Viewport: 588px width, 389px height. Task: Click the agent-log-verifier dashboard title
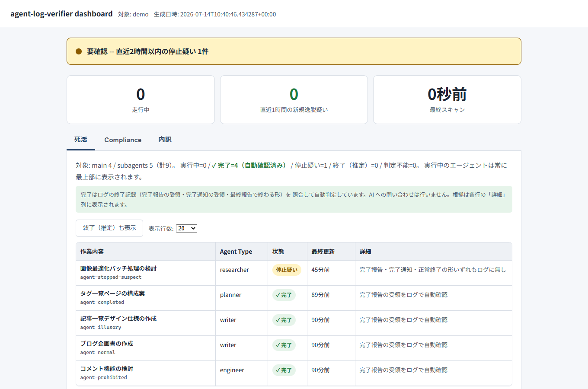61,14
